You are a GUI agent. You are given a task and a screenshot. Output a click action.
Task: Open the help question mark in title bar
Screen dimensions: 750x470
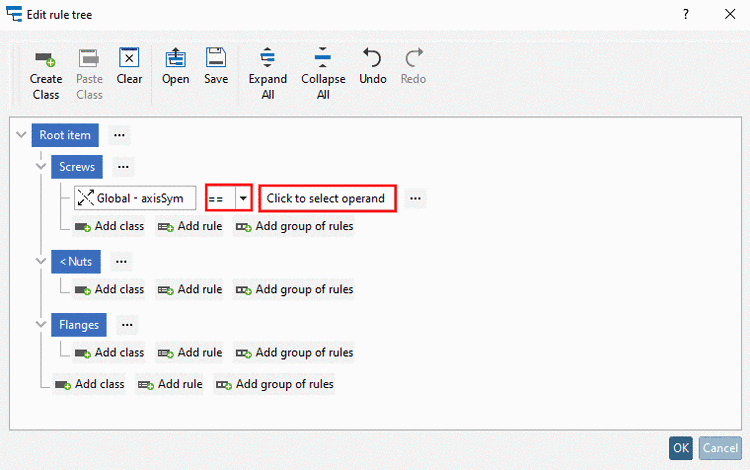[x=685, y=14]
